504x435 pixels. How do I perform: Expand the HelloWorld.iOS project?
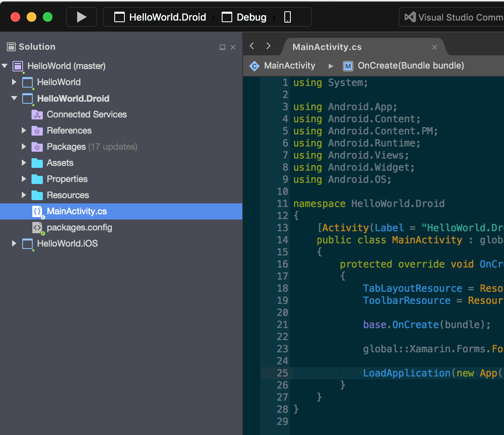pos(14,243)
